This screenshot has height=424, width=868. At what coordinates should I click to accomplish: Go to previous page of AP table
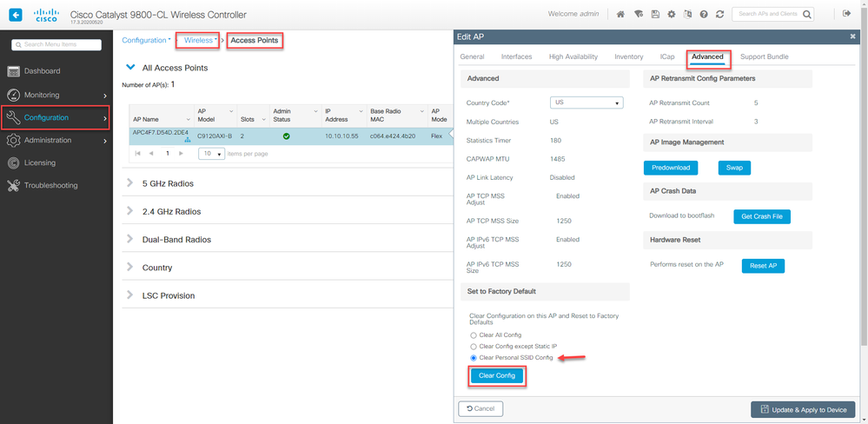(x=151, y=153)
